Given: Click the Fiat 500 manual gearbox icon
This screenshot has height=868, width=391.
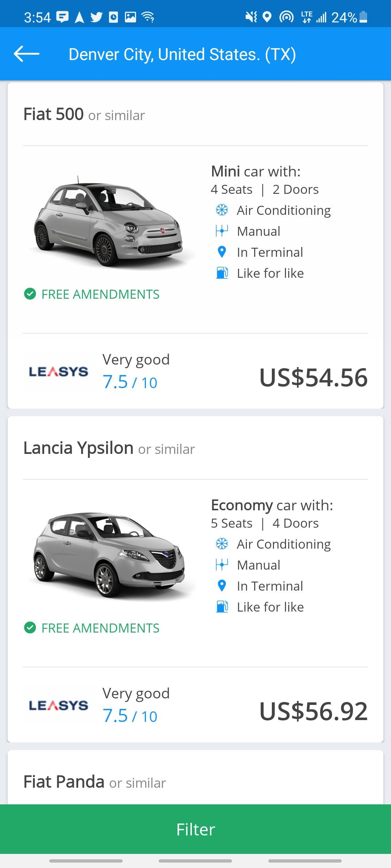Looking at the screenshot, I should point(222,231).
